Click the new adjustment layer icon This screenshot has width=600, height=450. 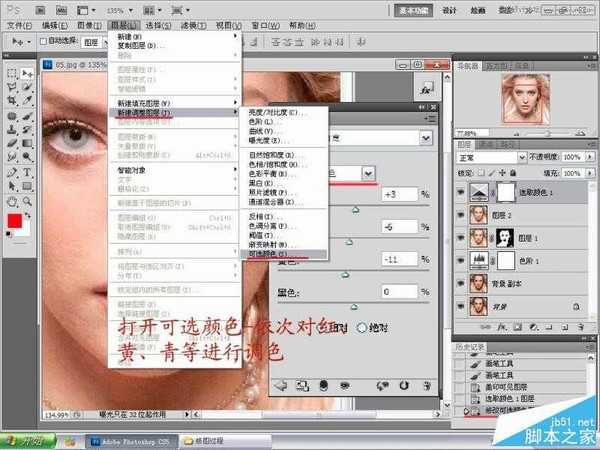pos(533,328)
